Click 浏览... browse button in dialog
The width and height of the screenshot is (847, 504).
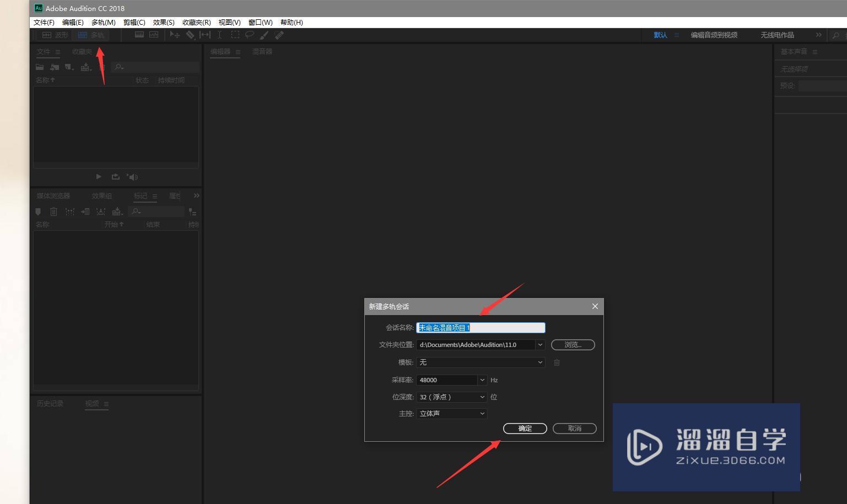(573, 345)
